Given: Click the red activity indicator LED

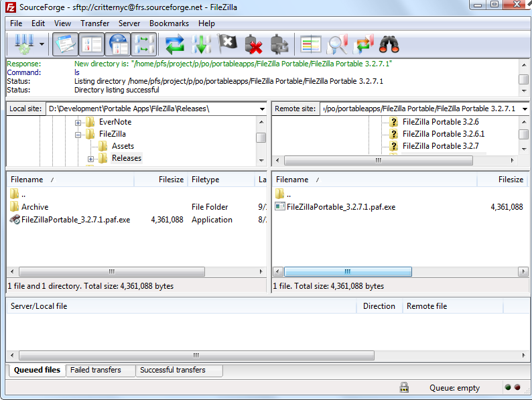Looking at the screenshot, I should [x=517, y=387].
